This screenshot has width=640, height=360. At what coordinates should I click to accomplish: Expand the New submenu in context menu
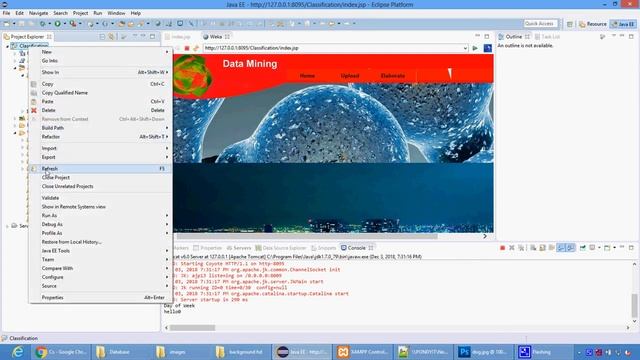[100, 52]
